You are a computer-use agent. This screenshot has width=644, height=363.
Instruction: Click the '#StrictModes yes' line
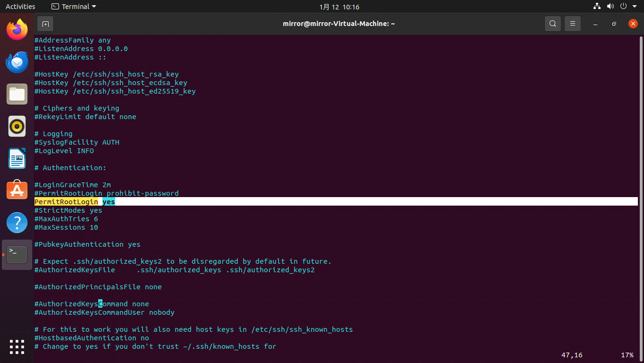[68, 210]
